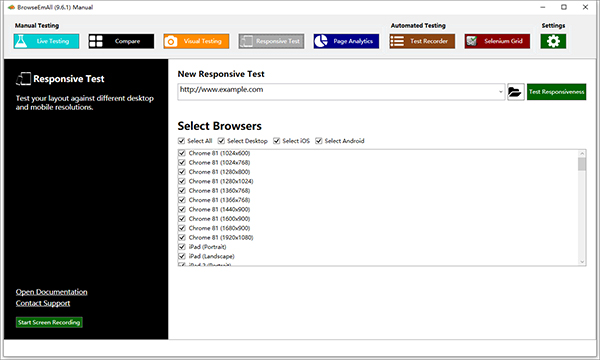Viewport: 600px width, 360px height.
Task: Uncheck Chrome 81 (1920x1080)
Action: pyautogui.click(x=182, y=238)
